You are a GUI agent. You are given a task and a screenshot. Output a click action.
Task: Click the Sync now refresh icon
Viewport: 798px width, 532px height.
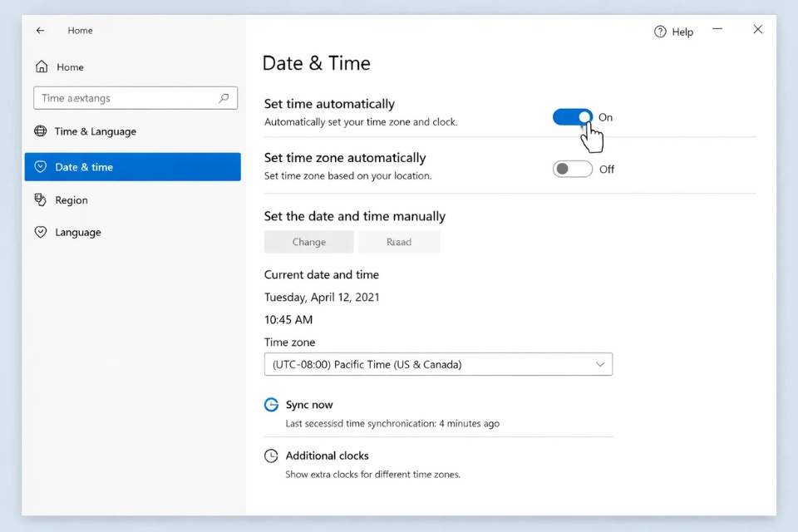coord(271,405)
